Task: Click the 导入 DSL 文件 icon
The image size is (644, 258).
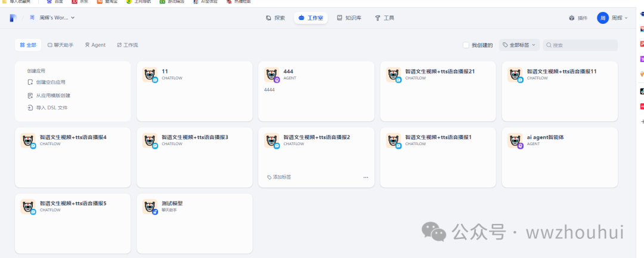Action: pos(30,107)
